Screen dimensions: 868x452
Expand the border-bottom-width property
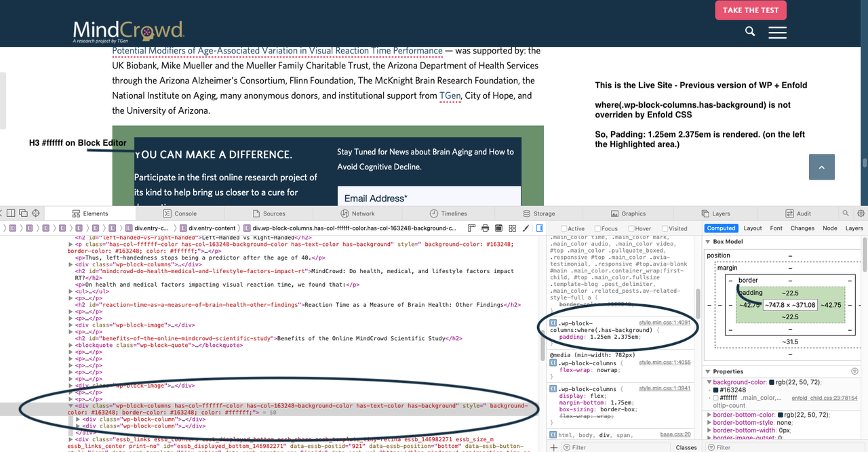click(709, 430)
